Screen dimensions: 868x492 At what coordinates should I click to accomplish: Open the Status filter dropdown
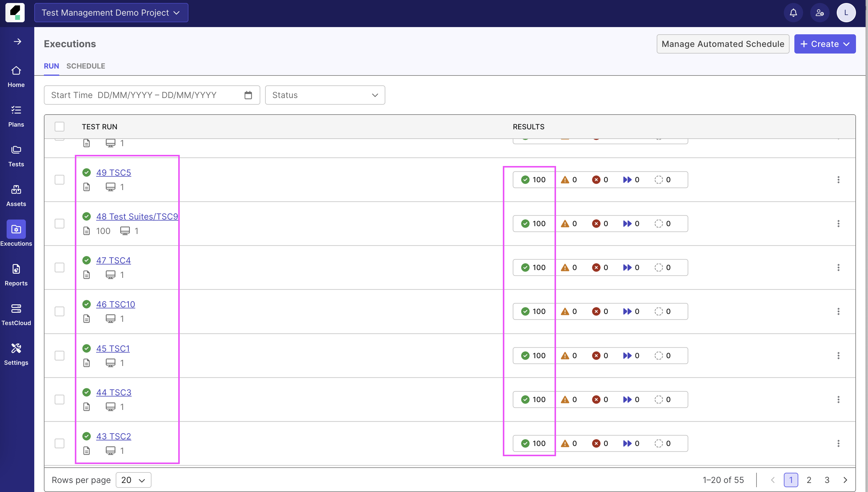[x=324, y=95]
